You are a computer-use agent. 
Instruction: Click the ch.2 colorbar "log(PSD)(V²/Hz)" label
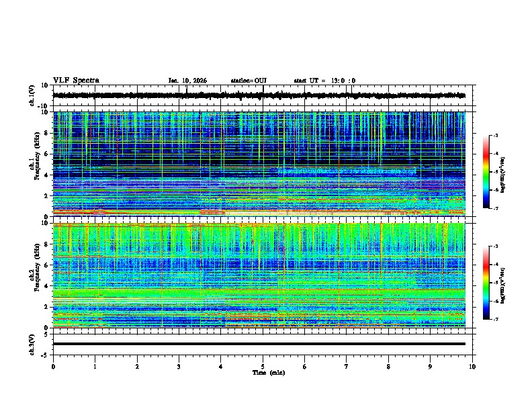(503, 285)
